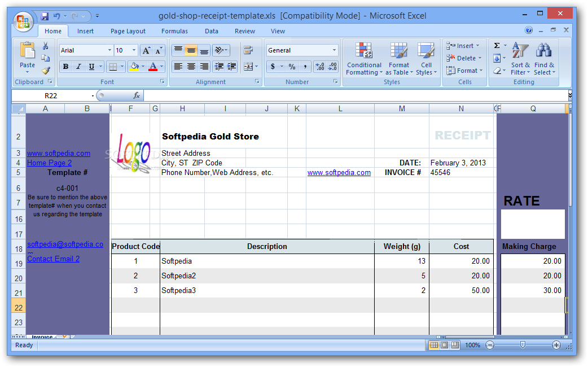The image size is (588, 367).
Task: Click the Fill down icon
Action: 497,58
